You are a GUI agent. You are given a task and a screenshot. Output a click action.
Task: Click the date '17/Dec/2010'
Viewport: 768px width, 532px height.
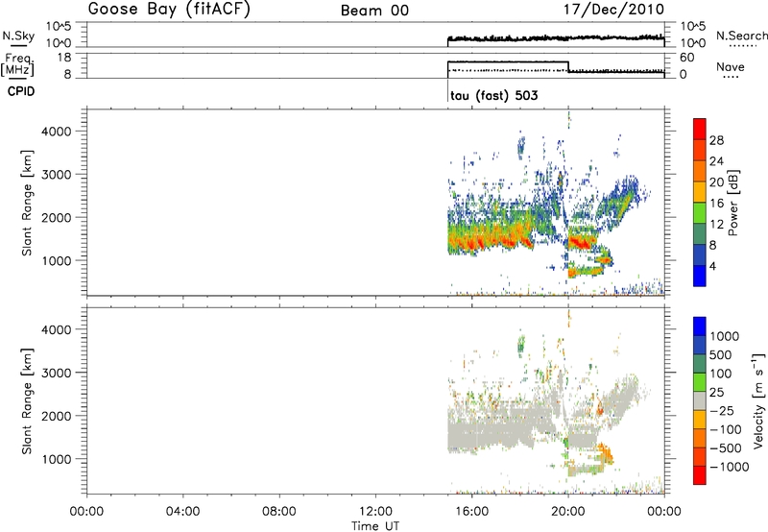point(613,10)
